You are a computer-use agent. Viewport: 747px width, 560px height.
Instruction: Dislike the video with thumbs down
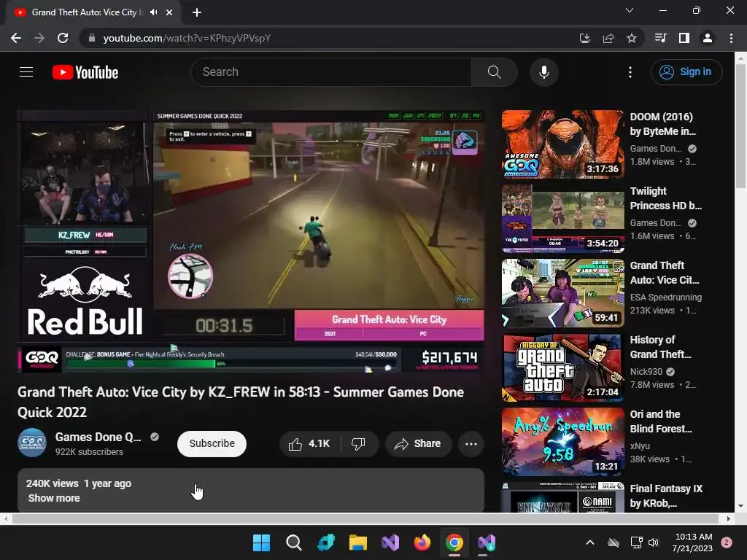coord(359,444)
